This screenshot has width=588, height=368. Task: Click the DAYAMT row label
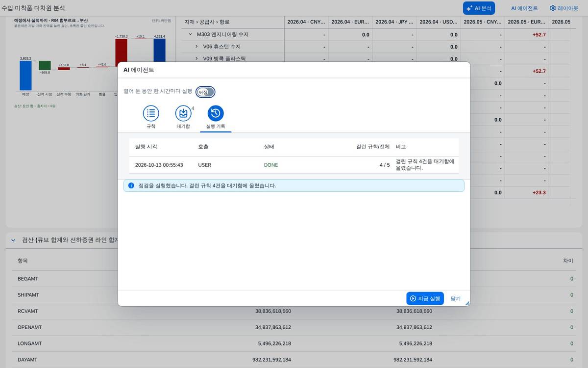click(27, 360)
